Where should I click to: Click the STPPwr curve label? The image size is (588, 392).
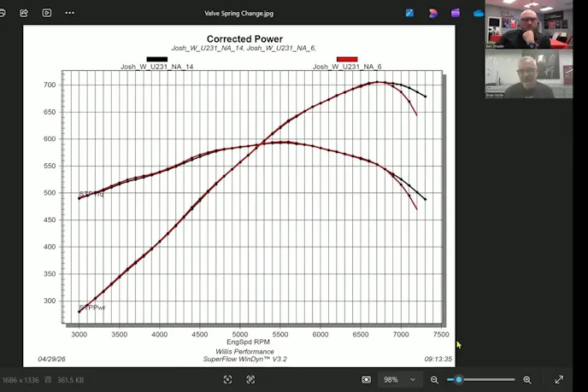pyautogui.click(x=92, y=307)
